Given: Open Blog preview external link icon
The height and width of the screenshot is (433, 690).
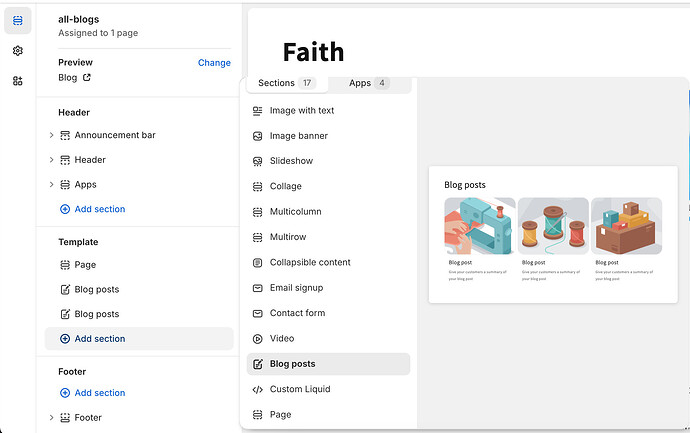Looking at the screenshot, I should 87,77.
